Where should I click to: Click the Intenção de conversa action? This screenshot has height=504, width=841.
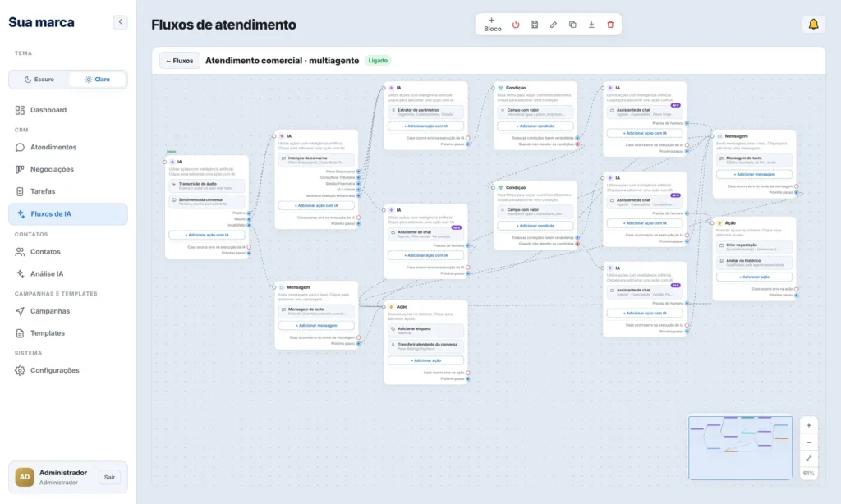pos(316,160)
